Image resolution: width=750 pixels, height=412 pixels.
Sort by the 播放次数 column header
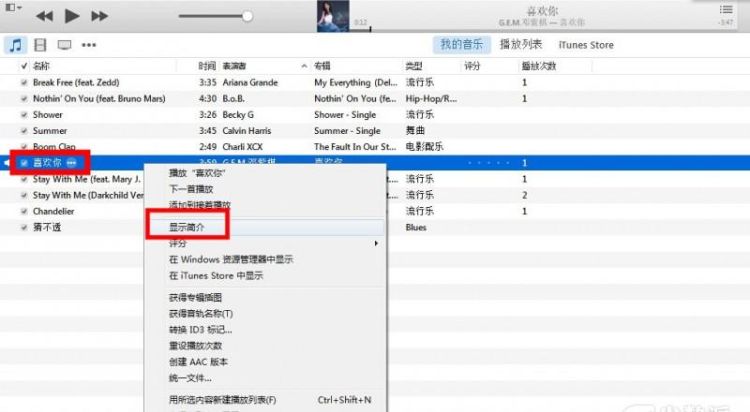coord(539,66)
